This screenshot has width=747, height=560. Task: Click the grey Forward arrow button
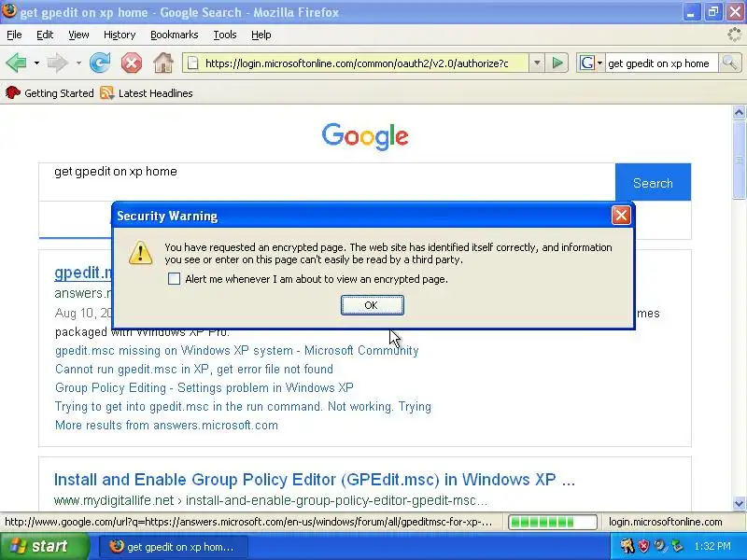(58, 63)
